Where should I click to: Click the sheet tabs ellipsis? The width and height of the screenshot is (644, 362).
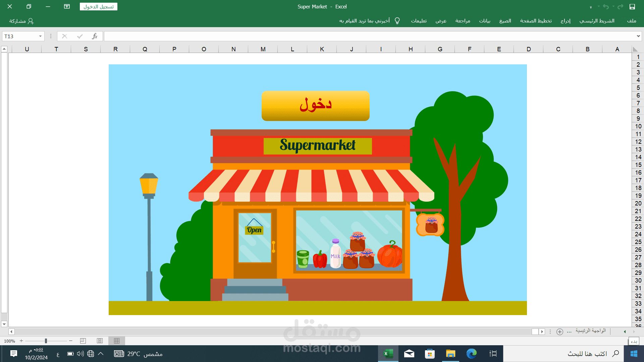[569, 331]
